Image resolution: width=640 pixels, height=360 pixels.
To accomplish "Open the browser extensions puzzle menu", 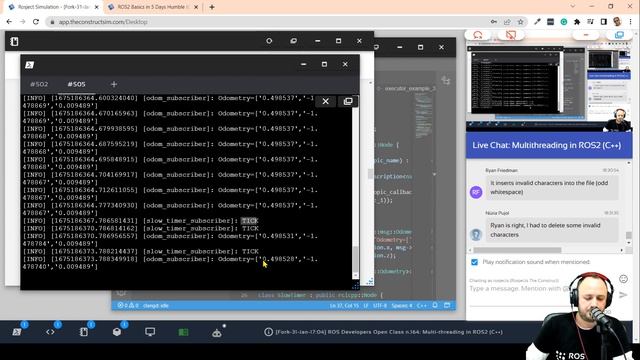I will 577,22.
